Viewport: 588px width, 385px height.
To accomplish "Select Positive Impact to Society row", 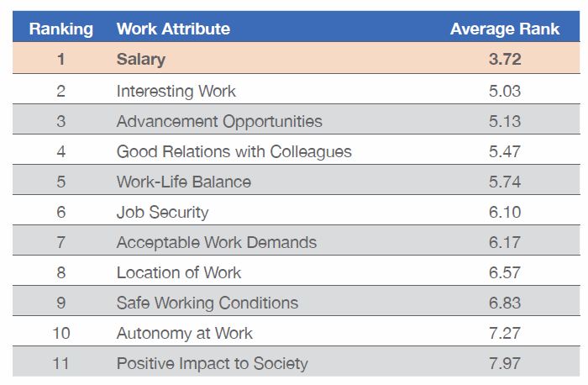I will [x=297, y=361].
